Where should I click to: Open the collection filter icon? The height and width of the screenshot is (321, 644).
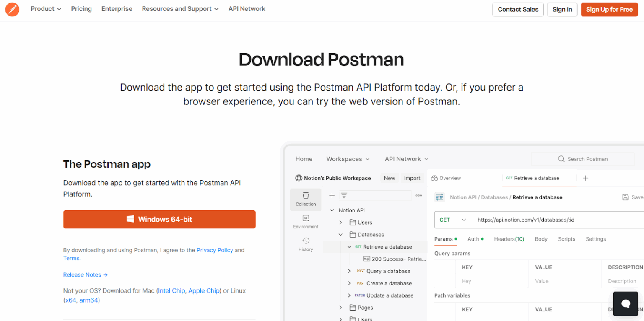[x=344, y=195]
